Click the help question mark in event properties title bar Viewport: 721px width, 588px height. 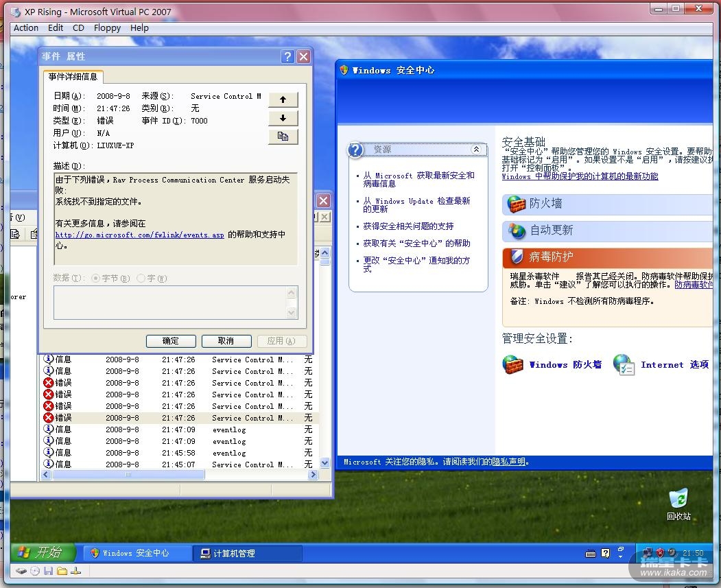[288, 57]
